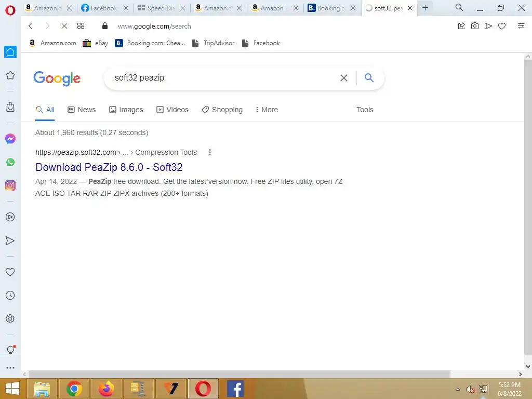This screenshot has width=532, height=399.
Task: Select the Videos search tab
Action: point(172,110)
